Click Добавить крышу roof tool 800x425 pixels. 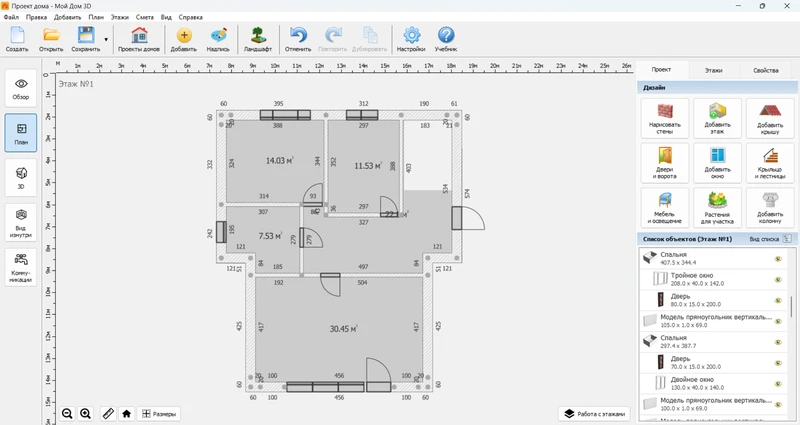point(770,118)
